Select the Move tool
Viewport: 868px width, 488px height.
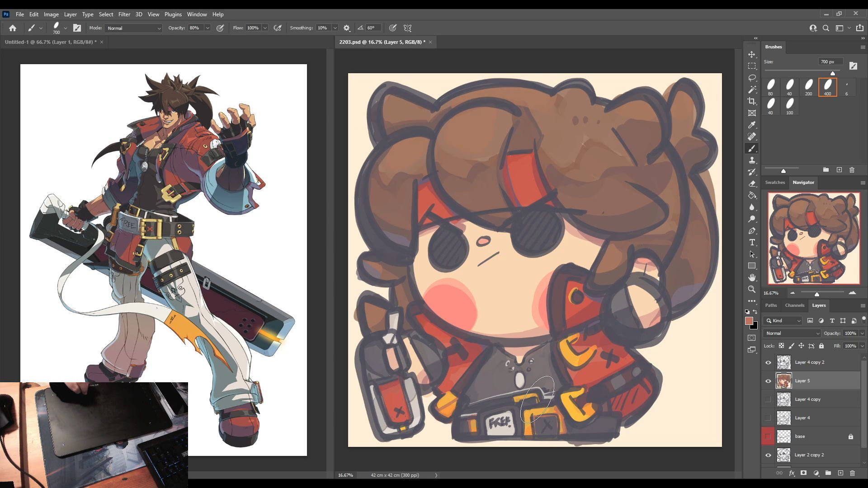tap(752, 54)
